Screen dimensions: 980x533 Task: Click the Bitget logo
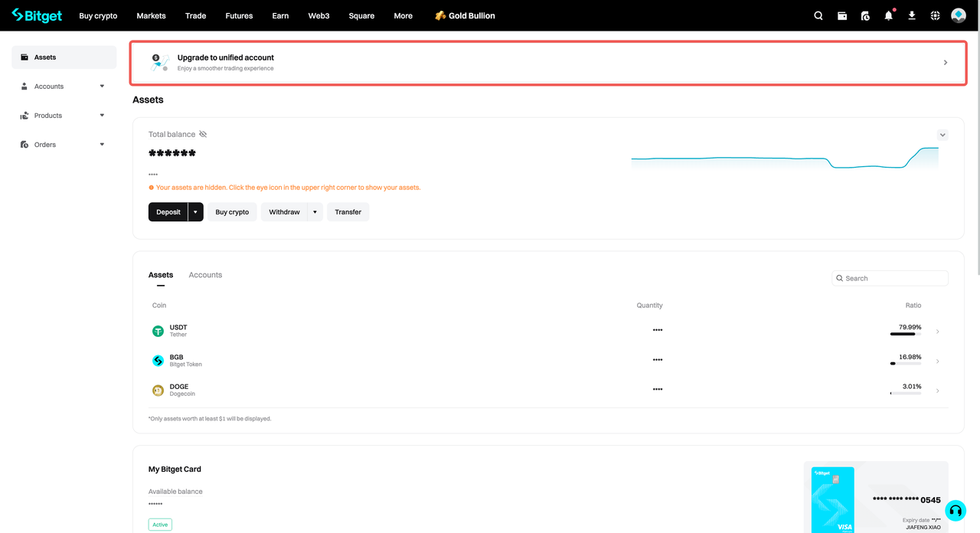click(x=36, y=15)
